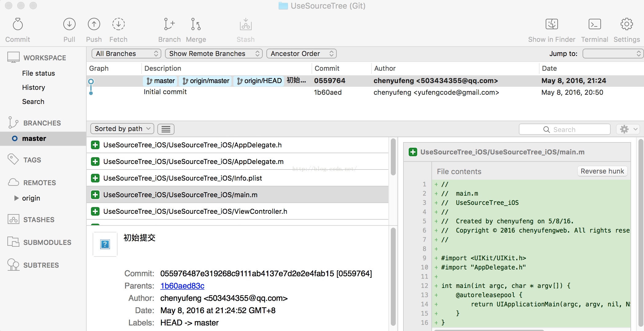Screen dimensions: 644x331
Task: Select History in the Workspace section
Action: (x=33, y=87)
